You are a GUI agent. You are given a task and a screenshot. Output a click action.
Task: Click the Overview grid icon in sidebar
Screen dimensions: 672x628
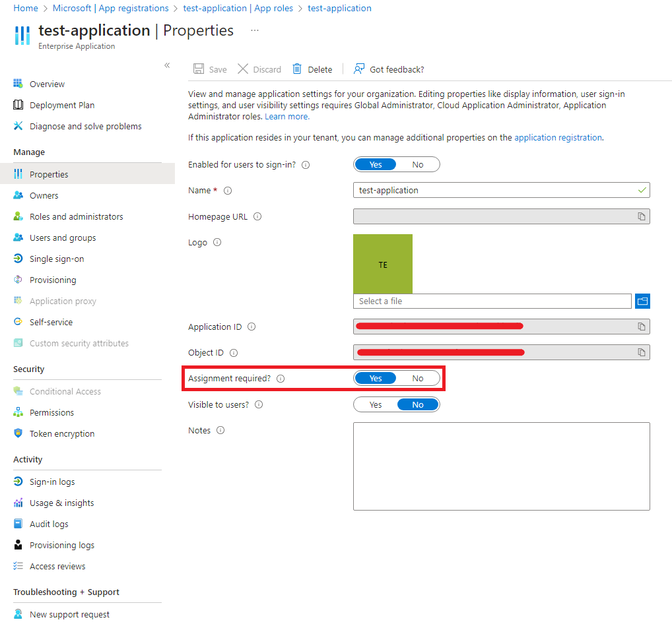pyautogui.click(x=18, y=84)
